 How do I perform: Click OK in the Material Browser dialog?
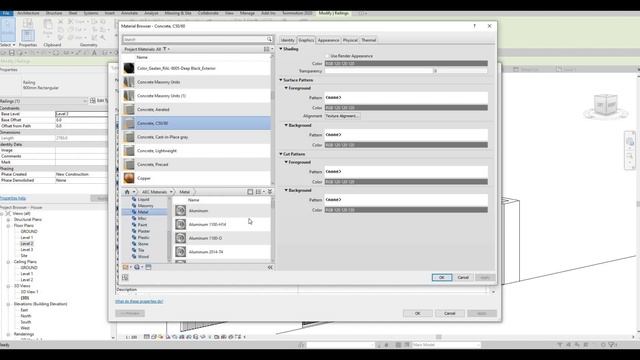(x=442, y=278)
